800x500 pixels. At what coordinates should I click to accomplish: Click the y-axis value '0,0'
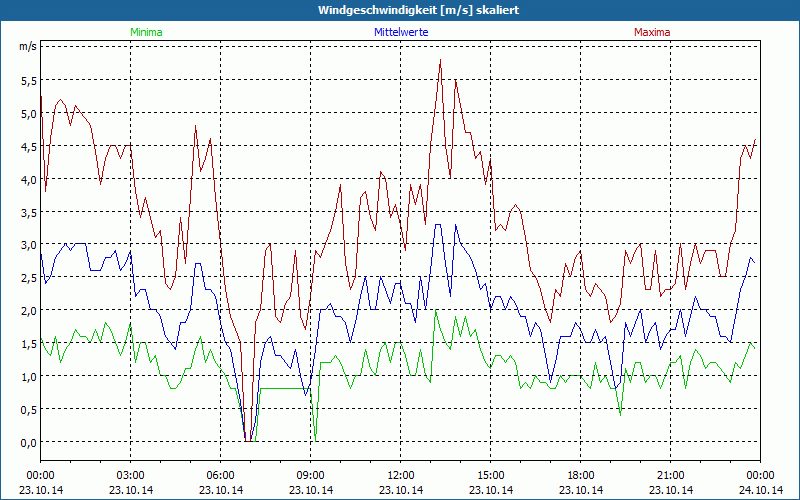click(x=28, y=442)
